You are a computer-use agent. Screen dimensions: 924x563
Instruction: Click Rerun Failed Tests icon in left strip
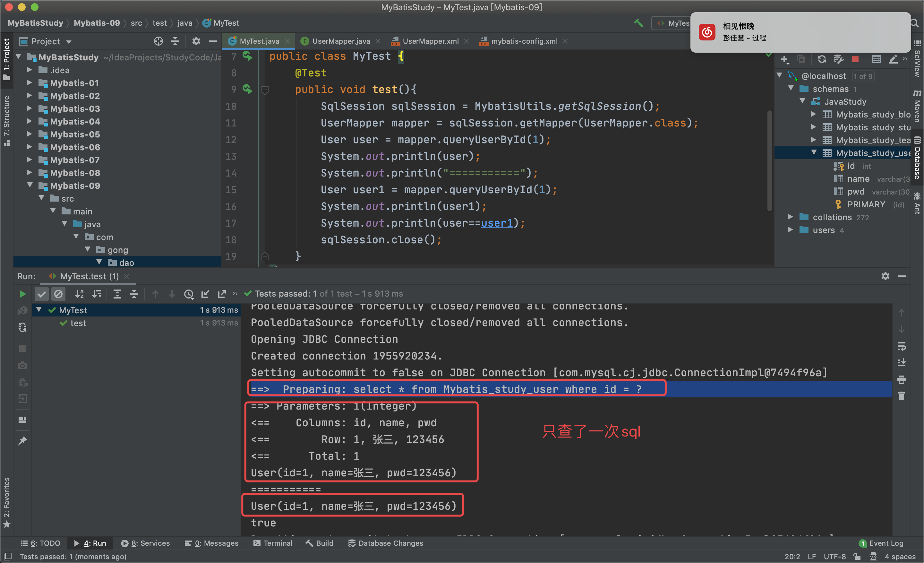pos(22,310)
